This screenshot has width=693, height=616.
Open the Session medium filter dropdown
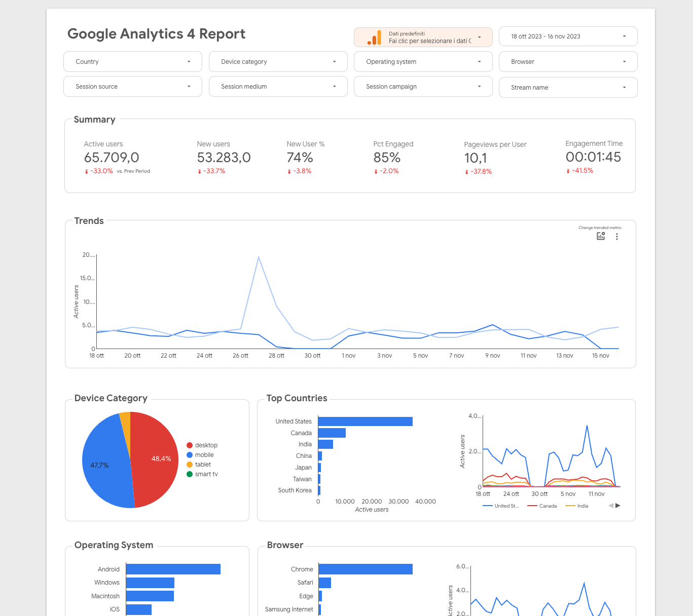point(278,87)
